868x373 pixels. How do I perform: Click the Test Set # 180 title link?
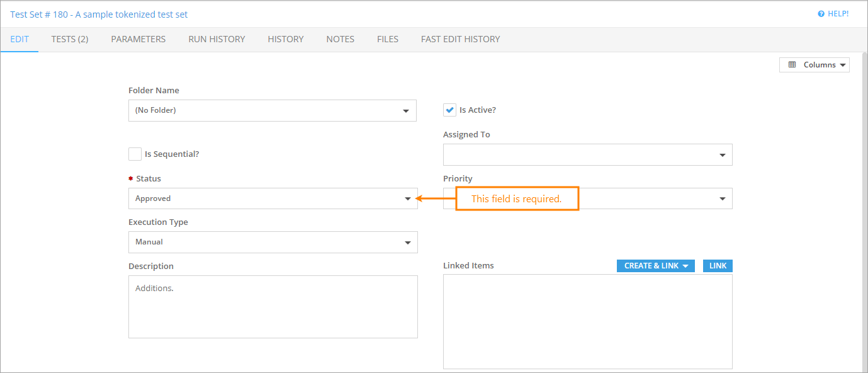(99, 14)
